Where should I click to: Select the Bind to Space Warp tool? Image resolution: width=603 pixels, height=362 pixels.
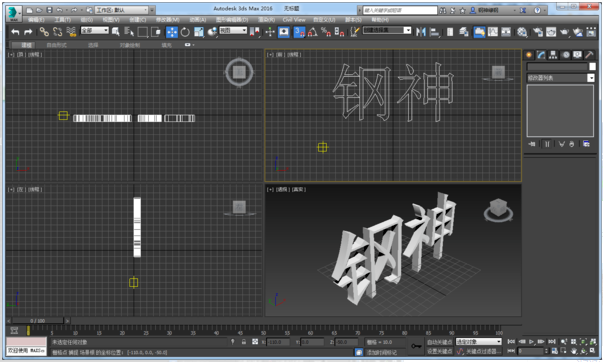pyautogui.click(x=71, y=32)
